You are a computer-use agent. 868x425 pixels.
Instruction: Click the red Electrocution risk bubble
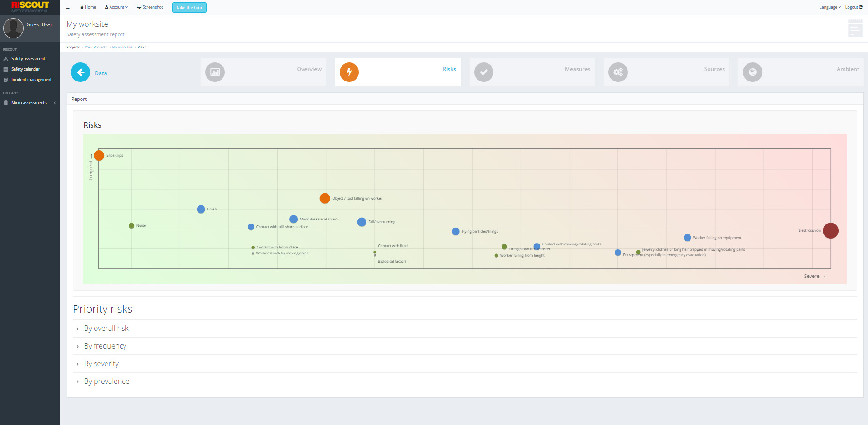pos(830,231)
